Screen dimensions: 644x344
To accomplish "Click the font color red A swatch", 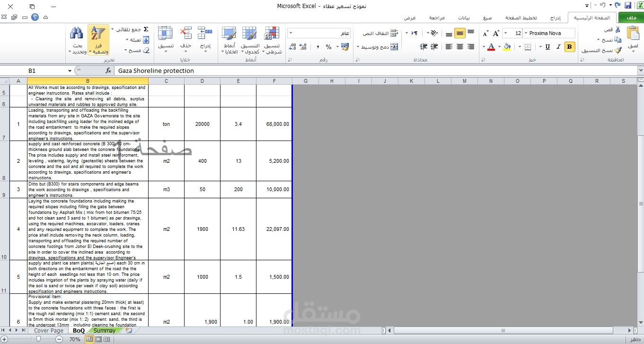I will click(x=491, y=47).
